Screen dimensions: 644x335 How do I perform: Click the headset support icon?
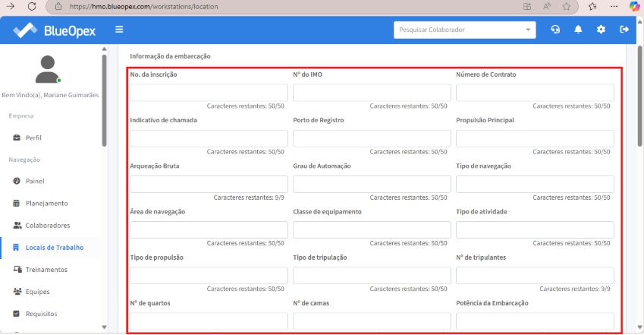click(x=555, y=30)
